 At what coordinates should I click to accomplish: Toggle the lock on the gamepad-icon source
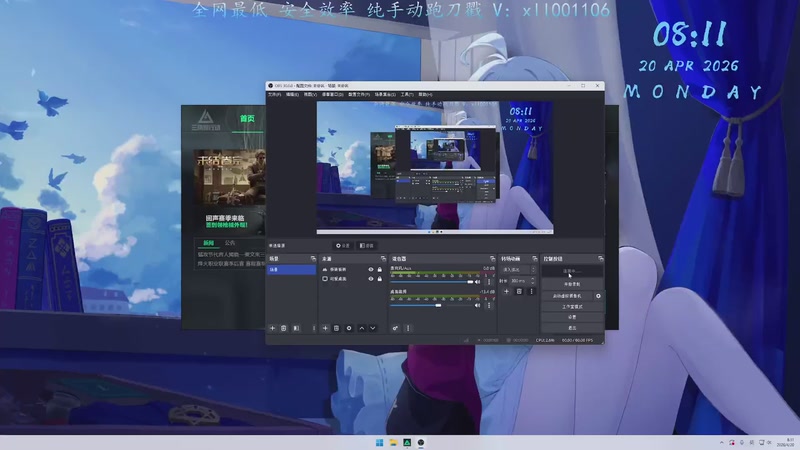click(380, 269)
